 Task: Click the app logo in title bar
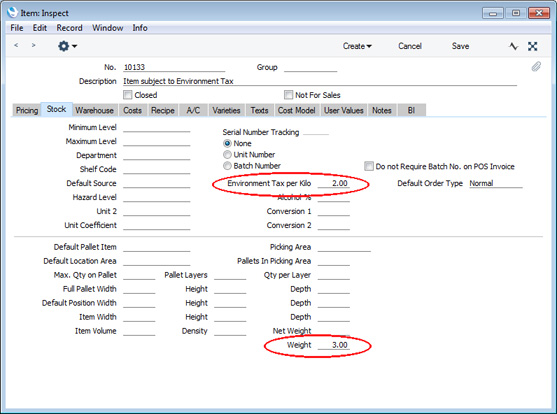pyautogui.click(x=12, y=12)
